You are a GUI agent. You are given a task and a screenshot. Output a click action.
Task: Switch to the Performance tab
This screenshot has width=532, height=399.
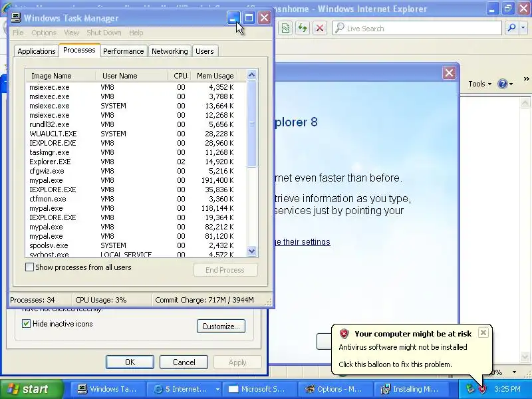(x=124, y=51)
